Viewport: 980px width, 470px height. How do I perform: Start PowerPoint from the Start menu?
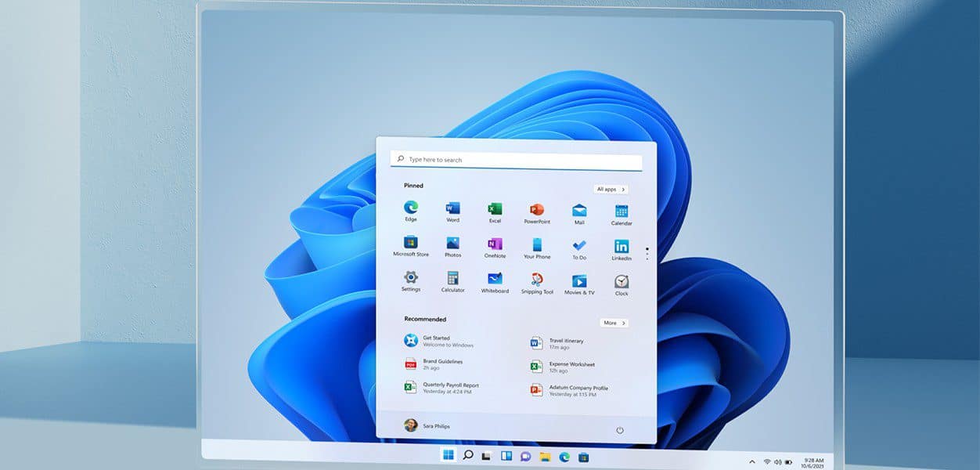click(x=537, y=213)
